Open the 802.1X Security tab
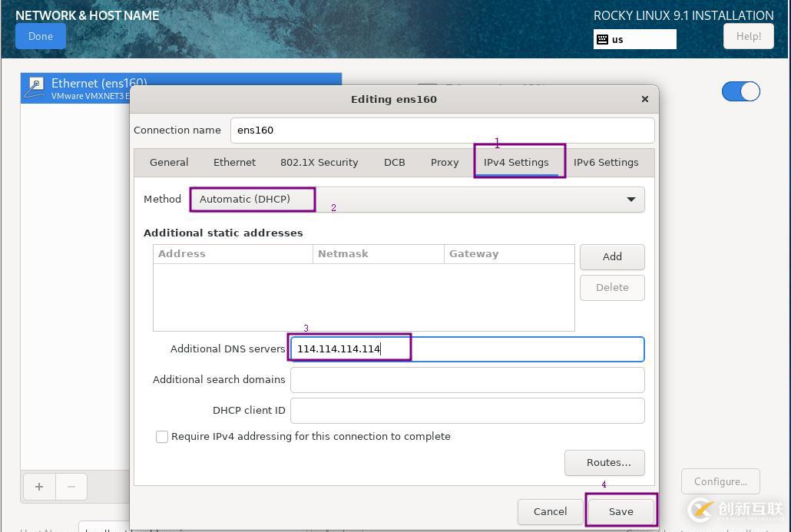Image resolution: width=791 pixels, height=532 pixels. [319, 163]
